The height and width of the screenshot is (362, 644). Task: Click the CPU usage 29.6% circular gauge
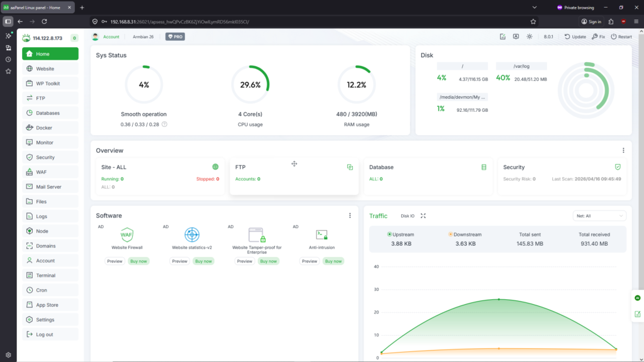tap(250, 85)
